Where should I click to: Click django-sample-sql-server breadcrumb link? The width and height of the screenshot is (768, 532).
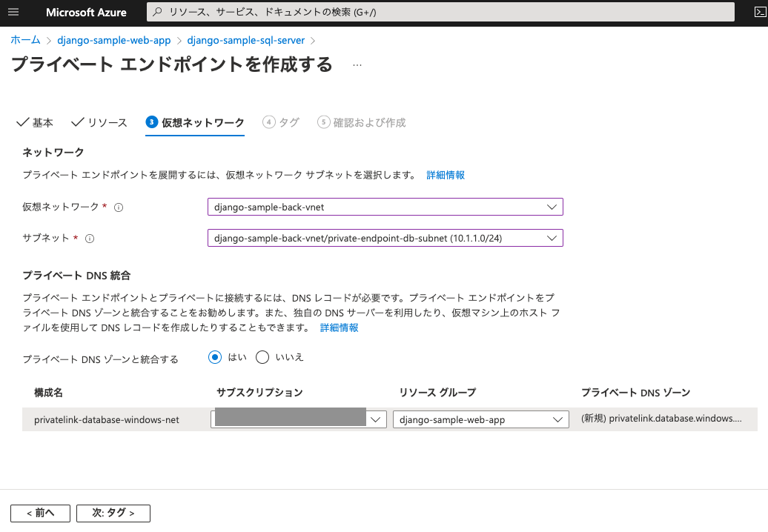(x=246, y=40)
